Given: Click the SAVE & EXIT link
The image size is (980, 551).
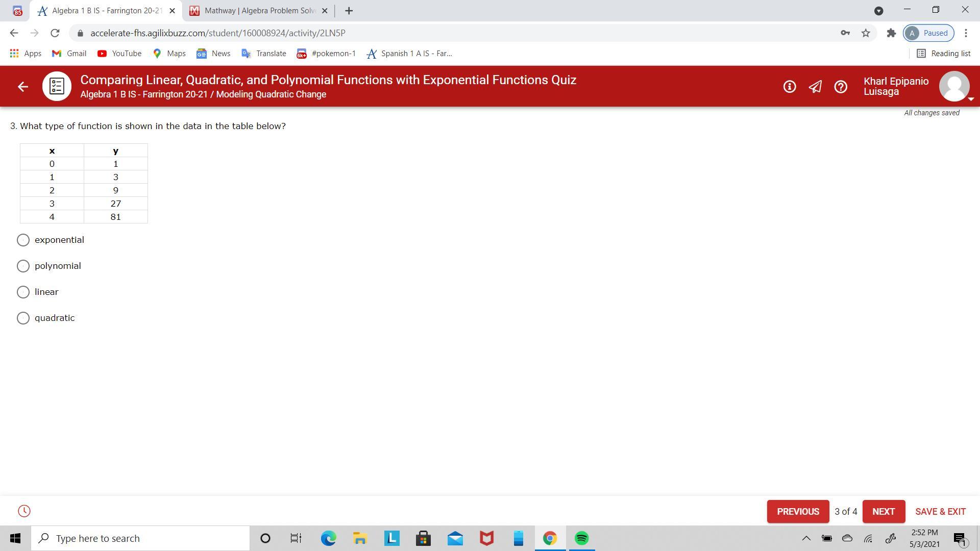Looking at the screenshot, I should [940, 511].
